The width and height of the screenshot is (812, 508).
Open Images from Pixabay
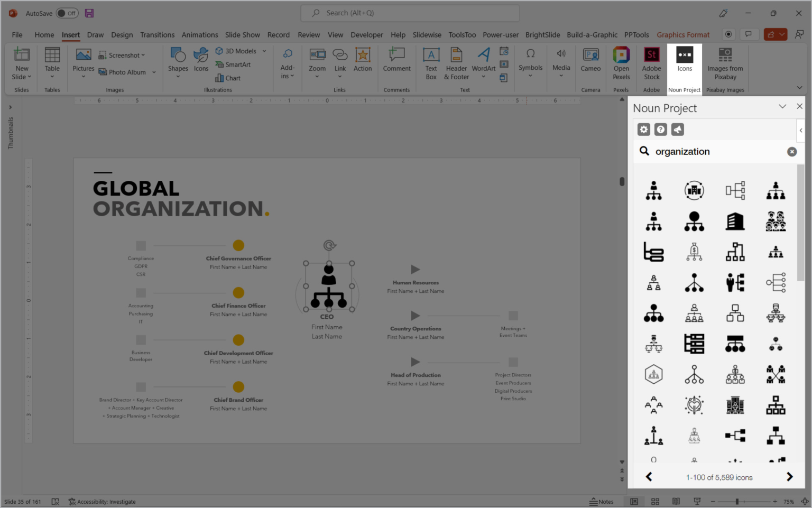click(725, 62)
